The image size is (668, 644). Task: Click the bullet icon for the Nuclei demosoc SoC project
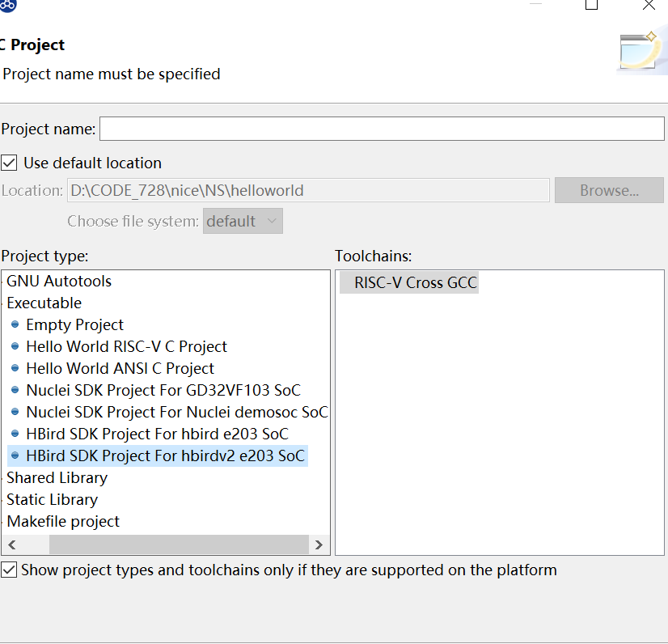[15, 412]
